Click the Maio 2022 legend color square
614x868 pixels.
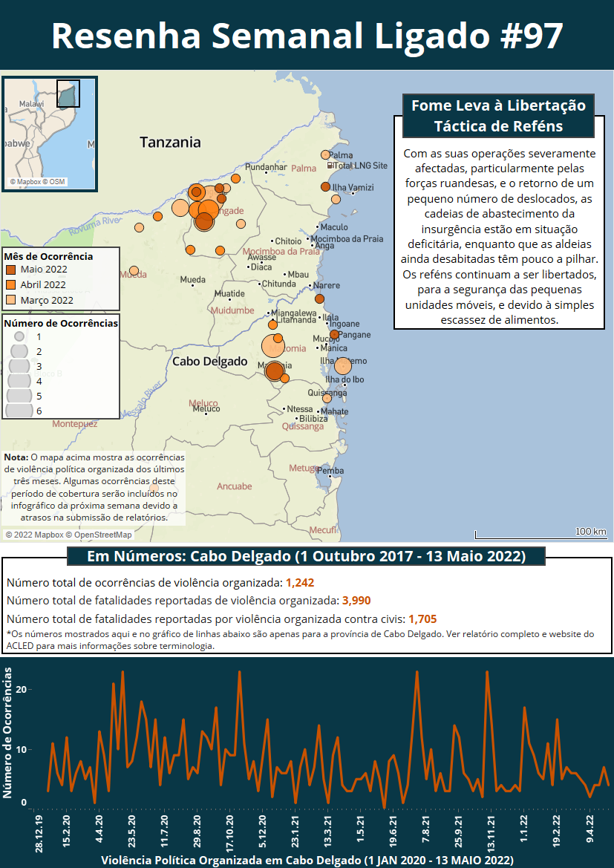[x=11, y=270]
